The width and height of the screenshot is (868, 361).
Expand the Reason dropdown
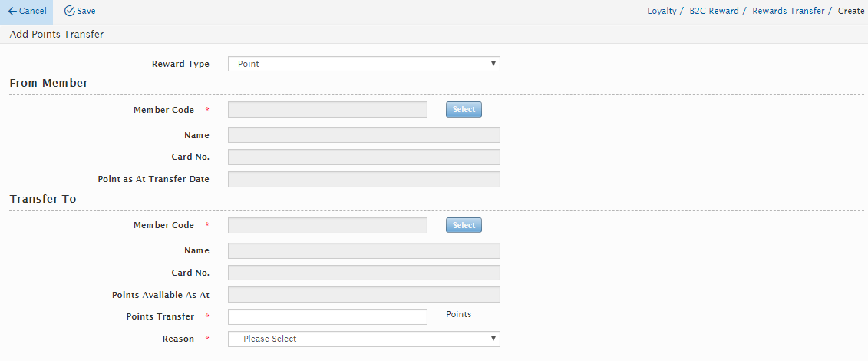click(364, 339)
